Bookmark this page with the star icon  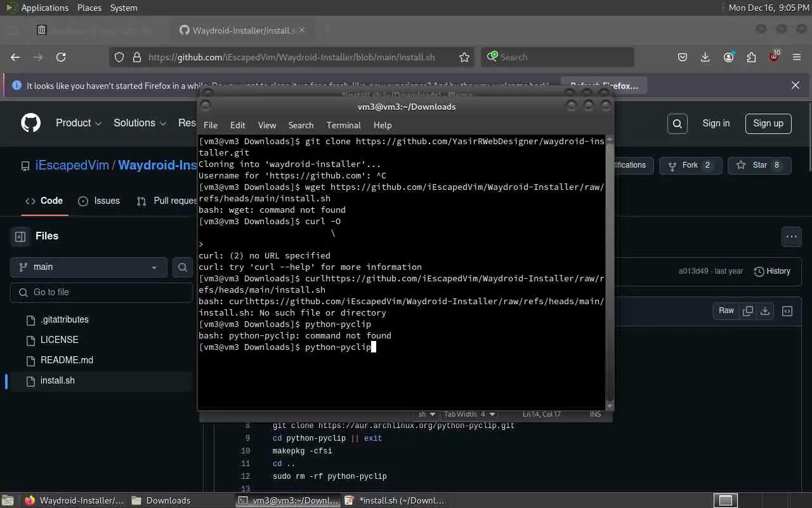(464, 57)
